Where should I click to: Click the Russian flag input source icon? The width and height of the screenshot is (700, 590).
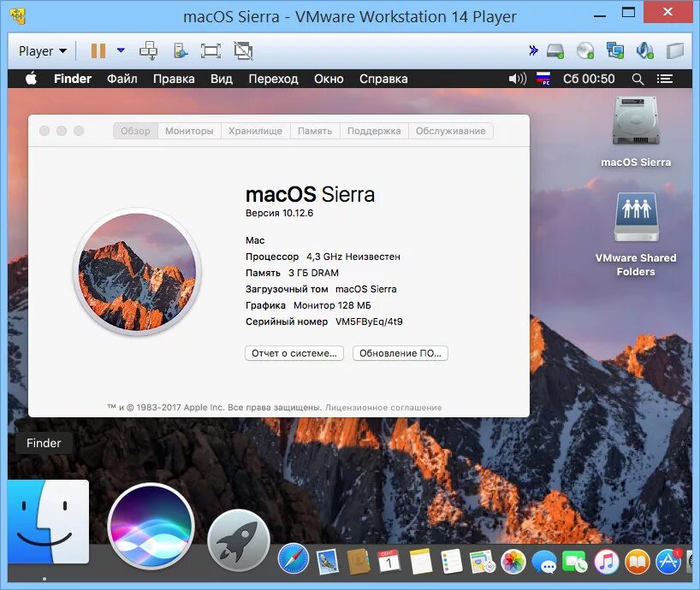point(543,79)
